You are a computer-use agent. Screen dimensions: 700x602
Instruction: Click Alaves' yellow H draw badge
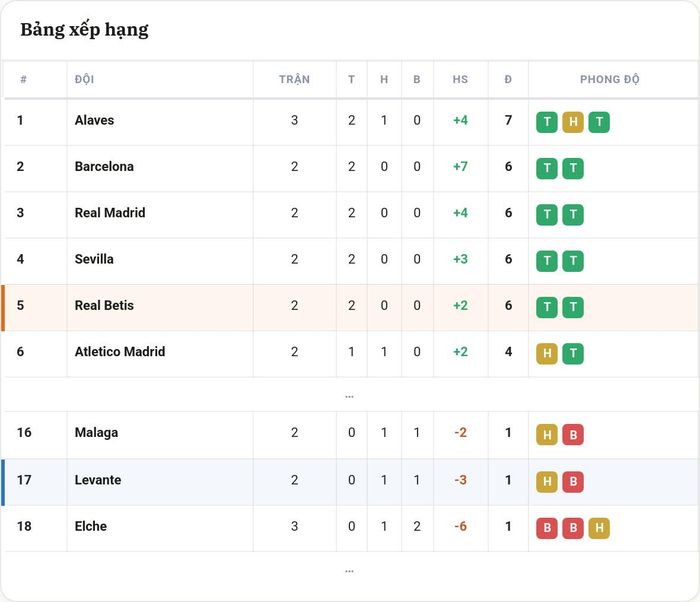tap(573, 122)
